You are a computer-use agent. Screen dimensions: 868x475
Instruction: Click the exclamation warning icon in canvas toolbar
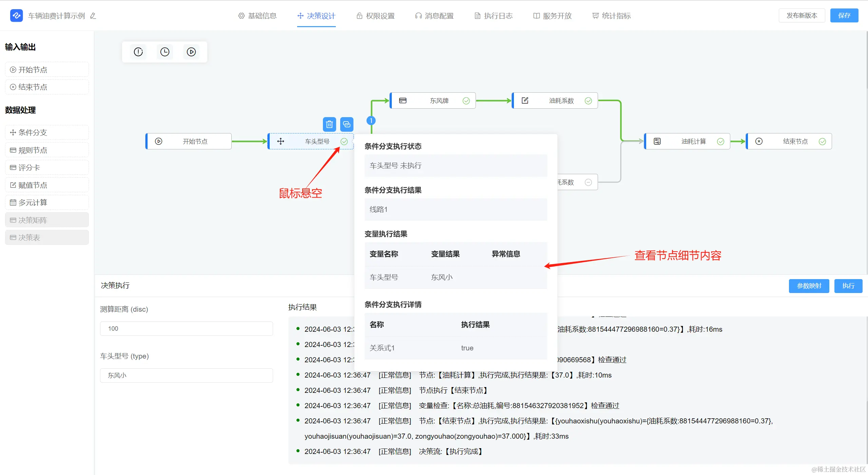pyautogui.click(x=138, y=52)
